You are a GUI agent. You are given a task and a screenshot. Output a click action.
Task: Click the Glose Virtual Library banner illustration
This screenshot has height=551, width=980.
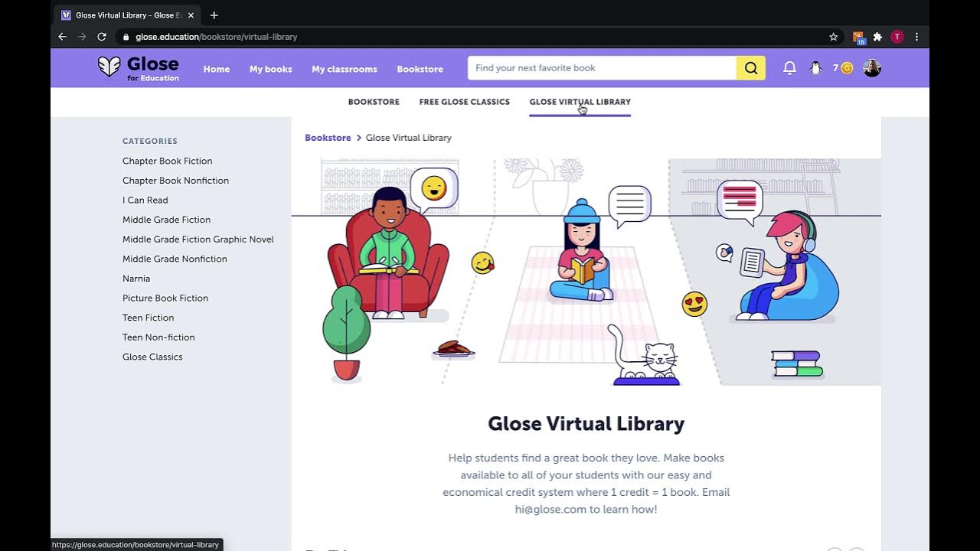tap(586, 272)
